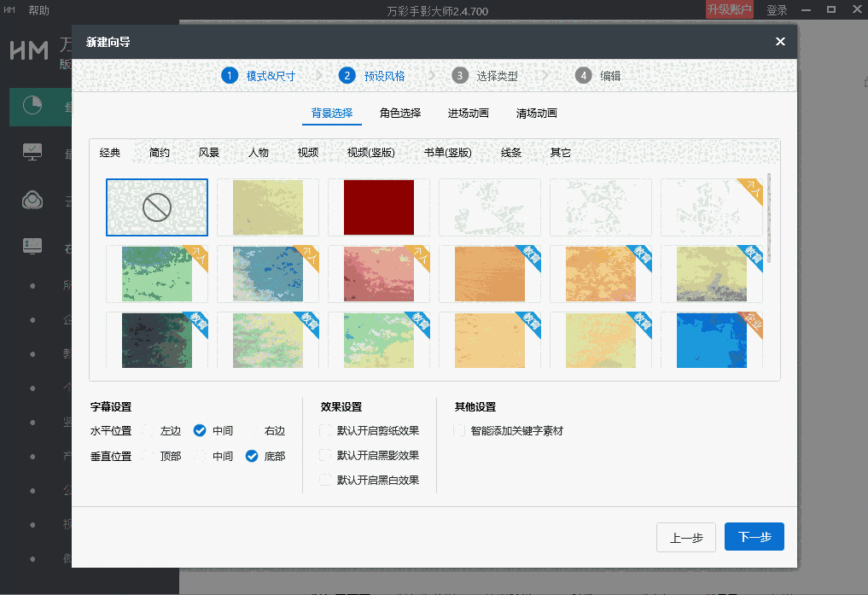This screenshot has height=595, width=868.
Task: Open the 进场动画 tab
Action: coord(469,112)
